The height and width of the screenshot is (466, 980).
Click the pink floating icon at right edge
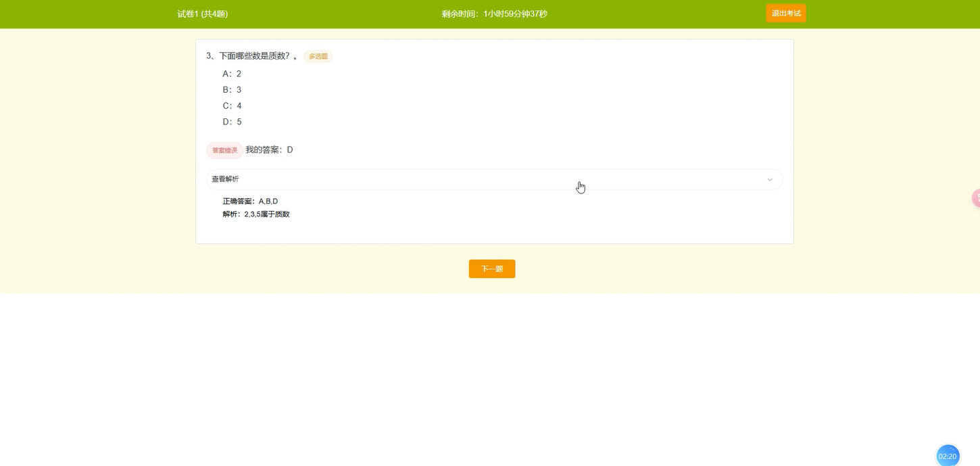point(976,198)
